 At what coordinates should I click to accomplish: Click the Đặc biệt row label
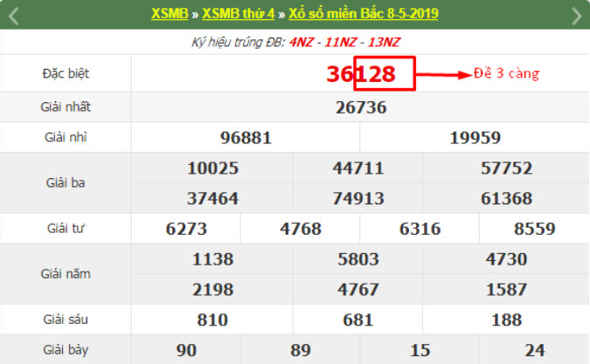coord(66,74)
